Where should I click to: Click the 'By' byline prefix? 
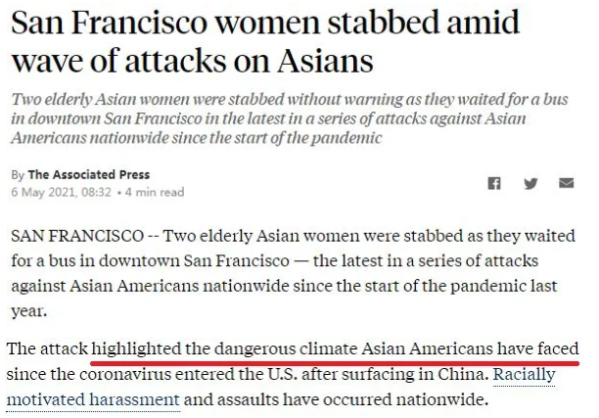[18, 175]
